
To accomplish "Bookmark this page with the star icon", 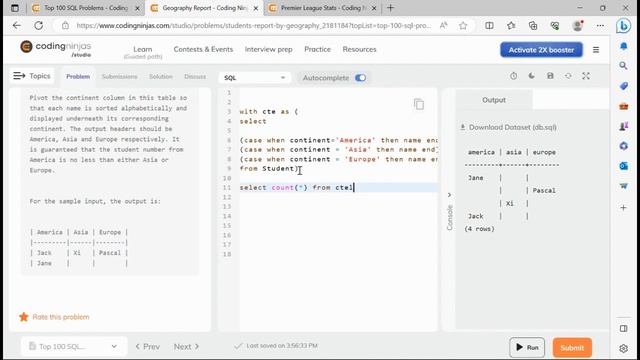I will [463, 26].
